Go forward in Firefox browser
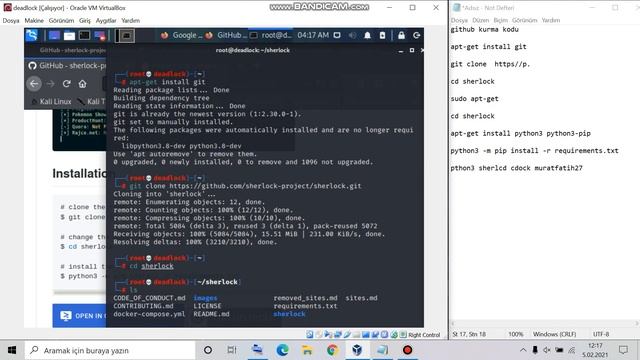The height and width of the screenshot is (360, 640). pos(50,84)
